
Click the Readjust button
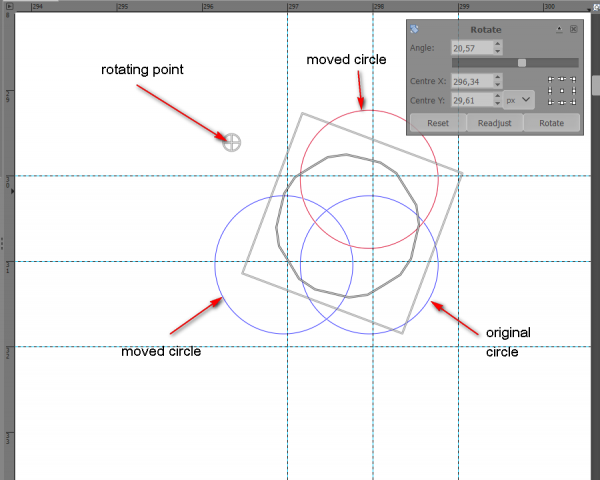(x=494, y=123)
